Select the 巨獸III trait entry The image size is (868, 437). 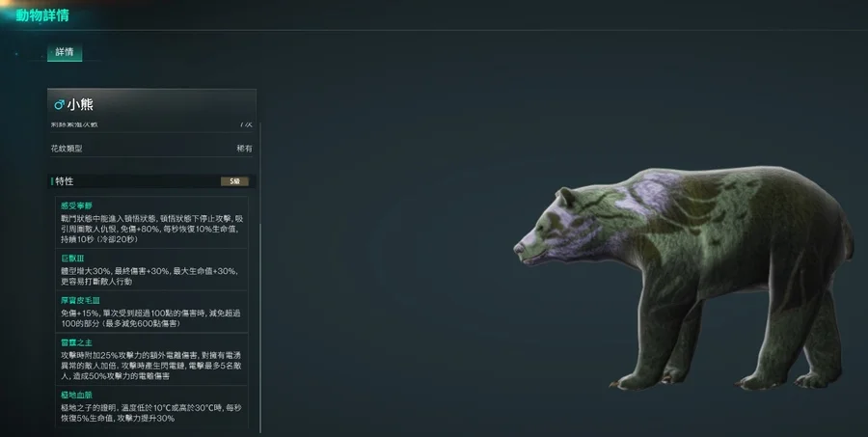pyautogui.click(x=151, y=270)
